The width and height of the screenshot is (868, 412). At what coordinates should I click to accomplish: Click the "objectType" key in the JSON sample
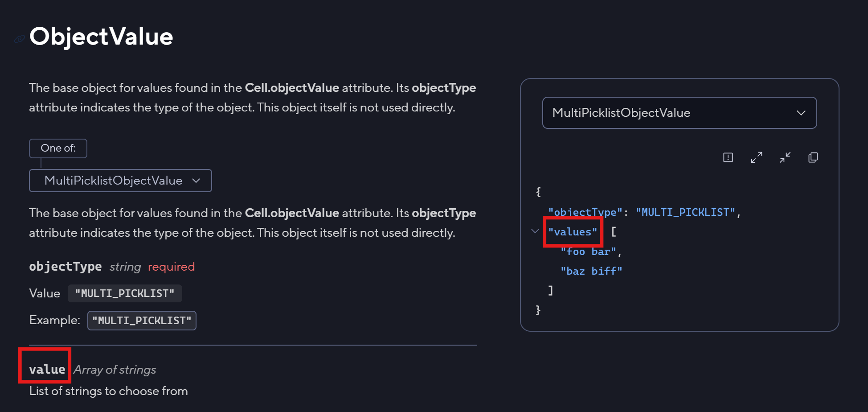pos(585,212)
